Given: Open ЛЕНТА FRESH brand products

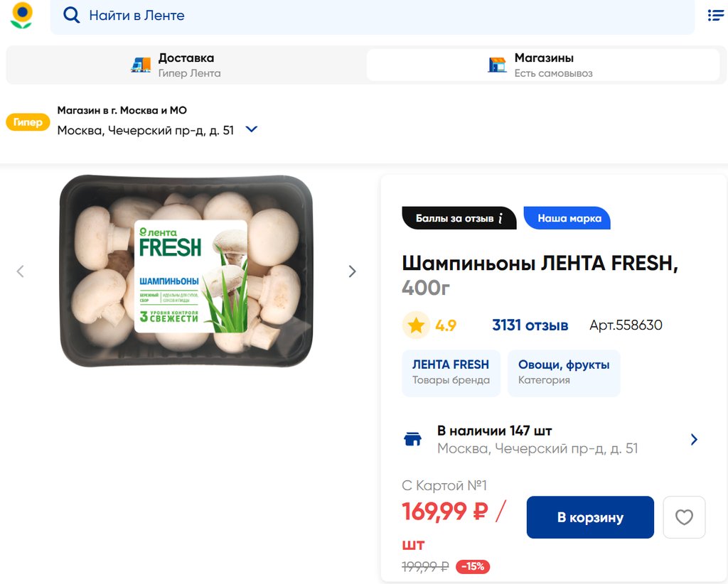Looking at the screenshot, I should pyautogui.click(x=451, y=372).
